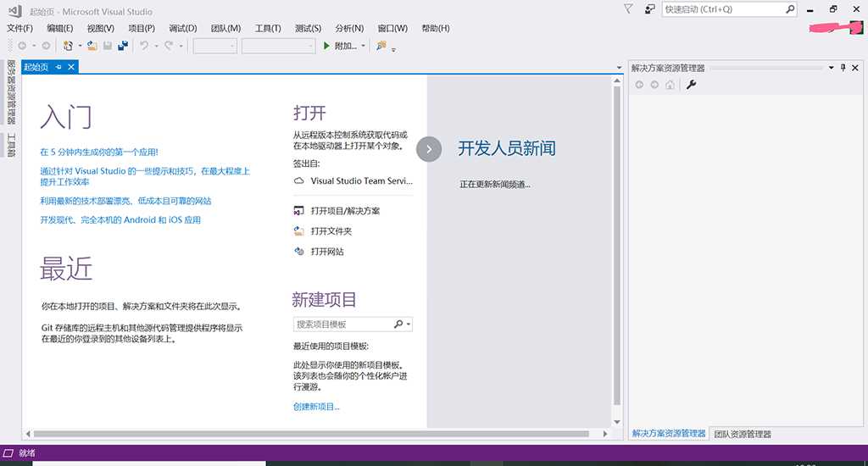Viewport: 868px width, 466px height.
Task: Click the icon beside 打开项目/解决方案
Action: tap(299, 211)
